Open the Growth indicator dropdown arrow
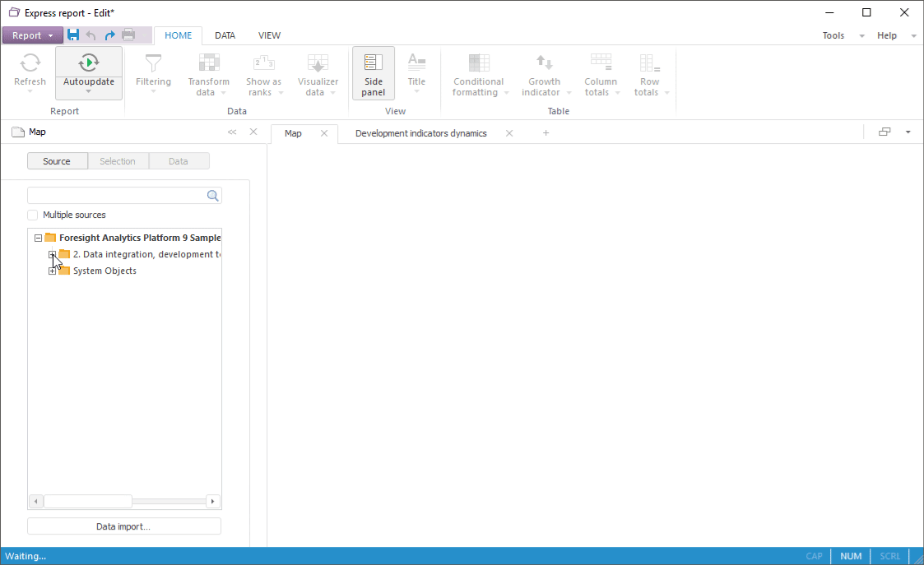This screenshot has width=924, height=565. coord(569,92)
